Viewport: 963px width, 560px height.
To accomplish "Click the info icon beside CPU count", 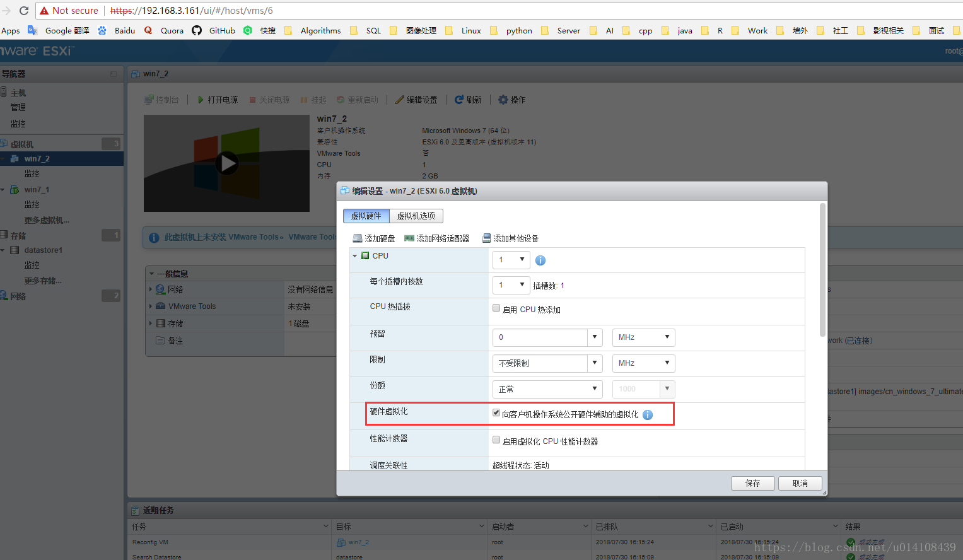I will coord(540,260).
